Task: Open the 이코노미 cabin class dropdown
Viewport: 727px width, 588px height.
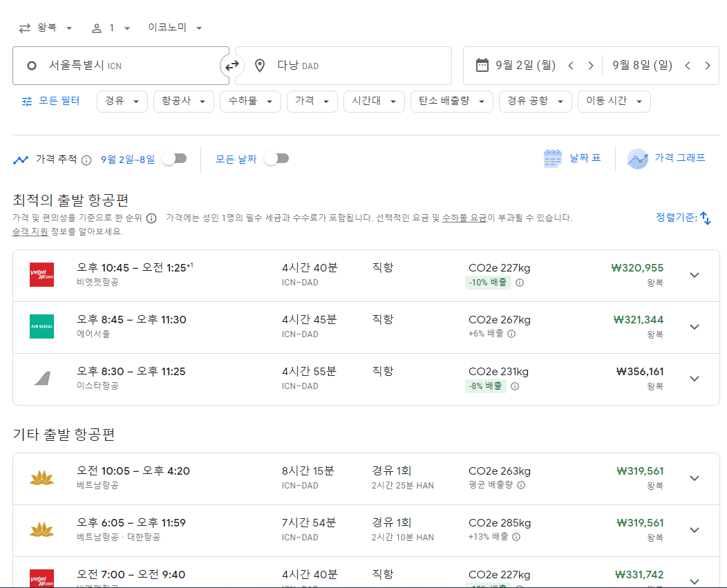Action: tap(173, 28)
